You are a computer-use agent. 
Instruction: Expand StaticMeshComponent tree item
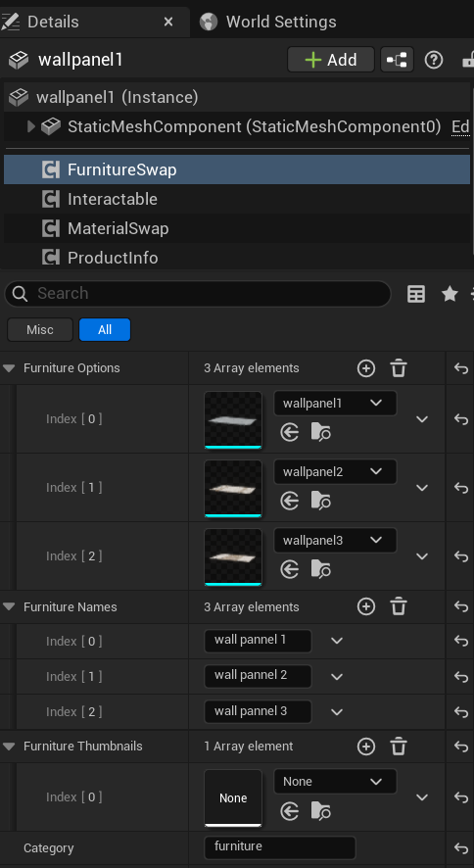[x=31, y=126]
